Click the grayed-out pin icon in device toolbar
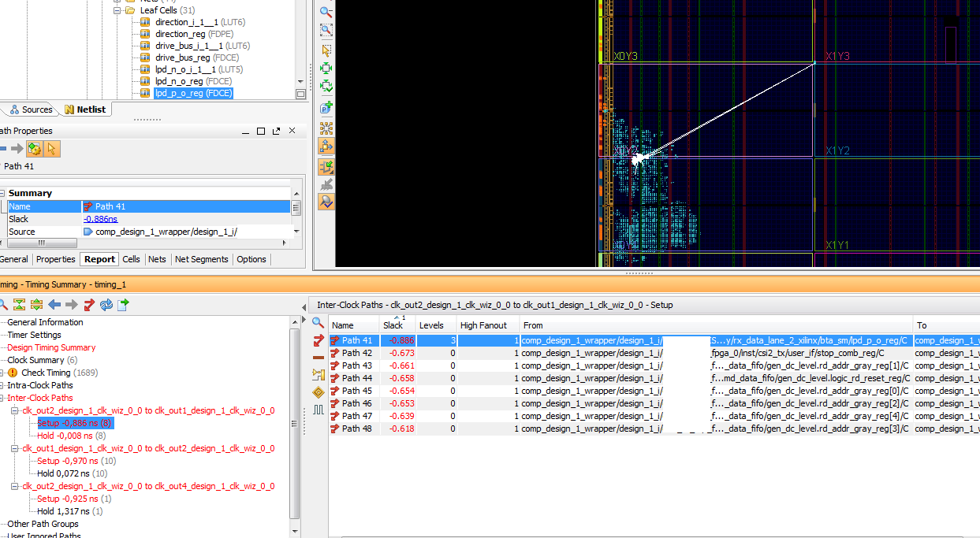Image resolution: width=980 pixels, height=538 pixels. click(x=326, y=184)
